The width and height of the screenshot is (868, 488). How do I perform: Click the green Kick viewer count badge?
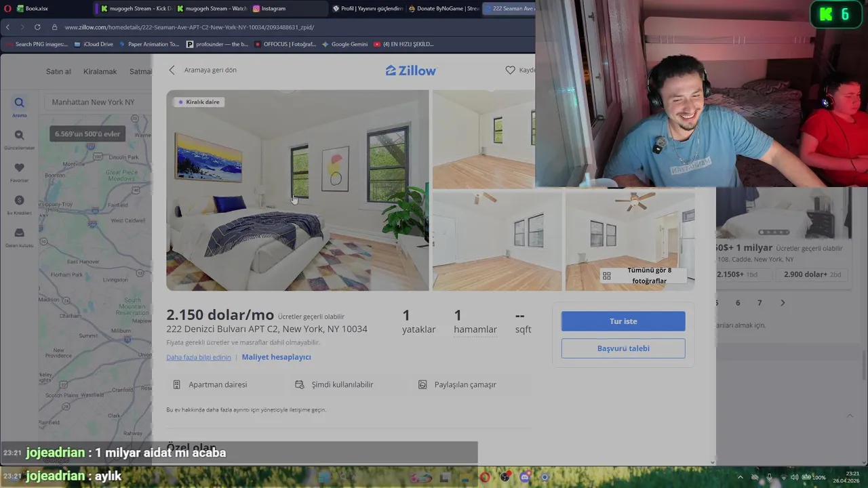coord(836,14)
